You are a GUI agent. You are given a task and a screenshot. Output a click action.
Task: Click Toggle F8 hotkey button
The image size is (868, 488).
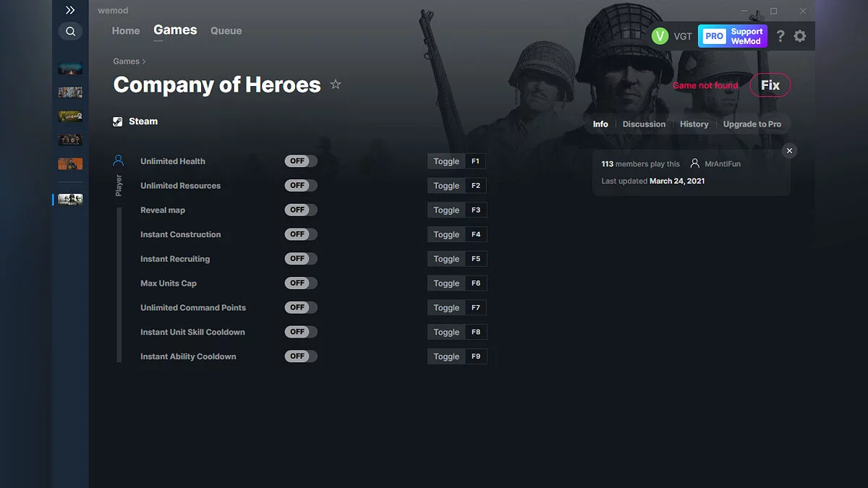[x=457, y=332]
